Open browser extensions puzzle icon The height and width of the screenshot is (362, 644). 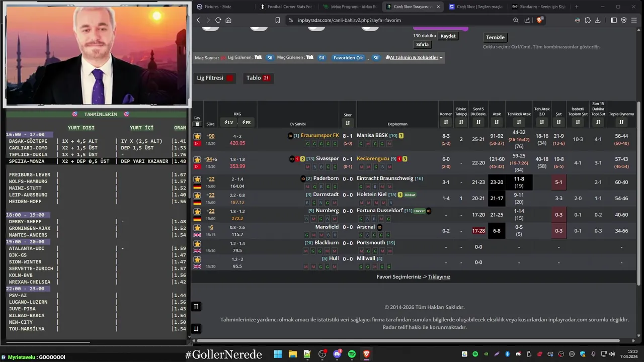pyautogui.click(x=588, y=20)
